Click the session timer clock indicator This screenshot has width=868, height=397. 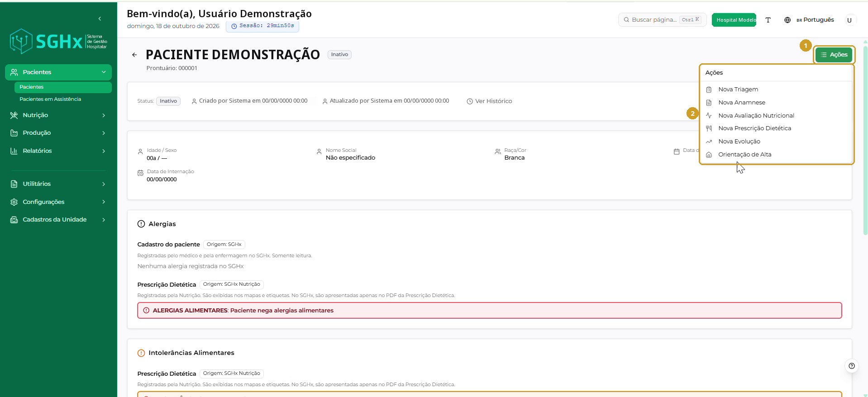(262, 26)
